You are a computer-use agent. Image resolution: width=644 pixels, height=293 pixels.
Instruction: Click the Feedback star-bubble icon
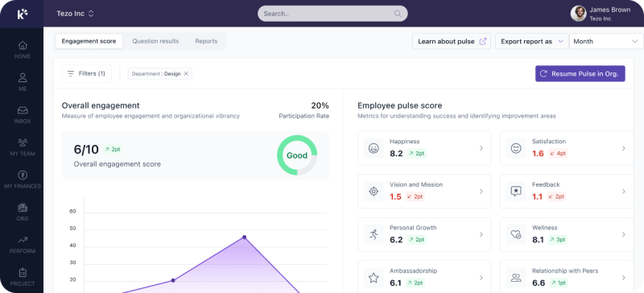(516, 192)
